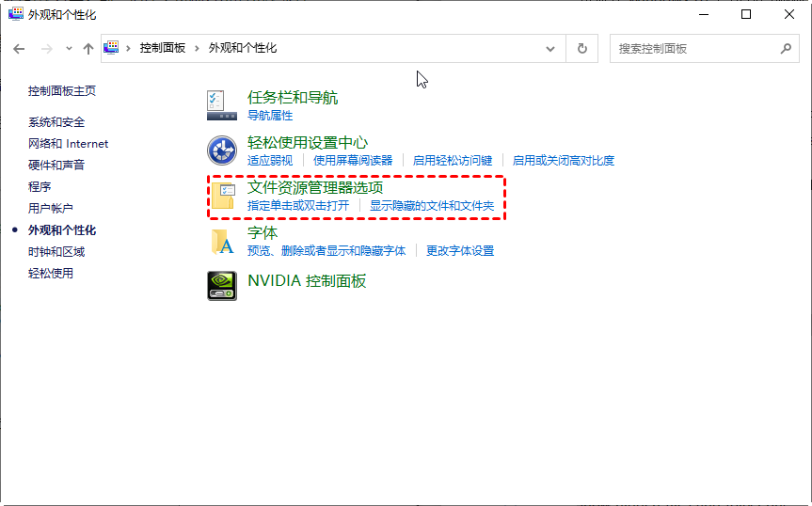Click the search magnifier icon
The width and height of the screenshot is (812, 506).
[786, 49]
